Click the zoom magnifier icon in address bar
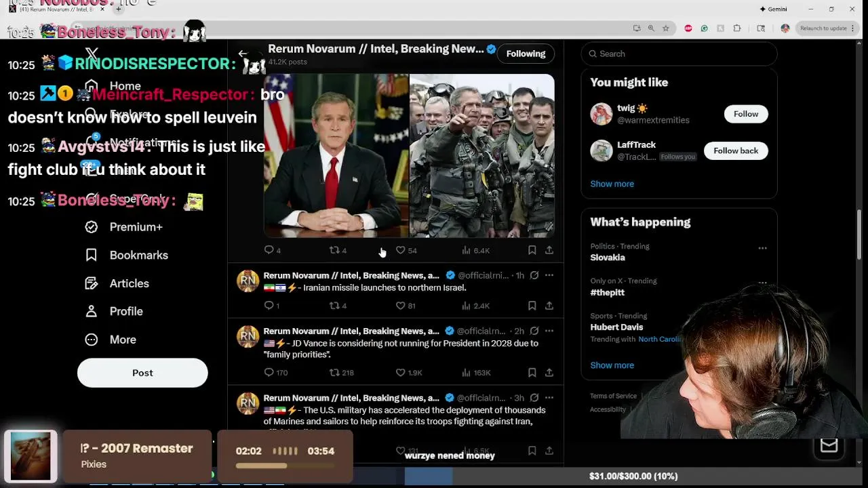Screen dimensions: 868x488 click(651, 28)
